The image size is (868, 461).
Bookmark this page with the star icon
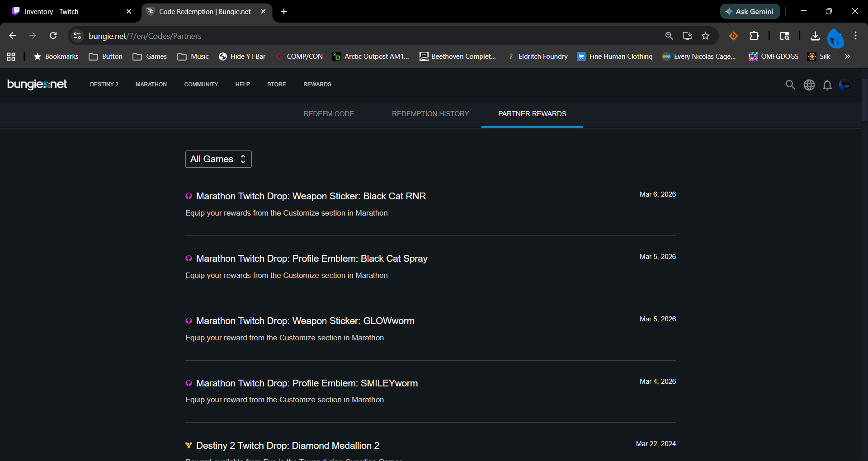pos(705,36)
